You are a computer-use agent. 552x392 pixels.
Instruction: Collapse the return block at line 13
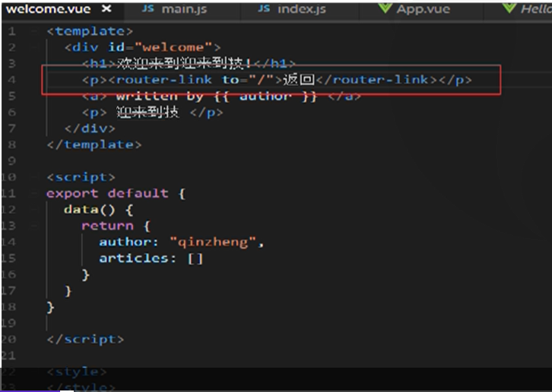coord(33,226)
